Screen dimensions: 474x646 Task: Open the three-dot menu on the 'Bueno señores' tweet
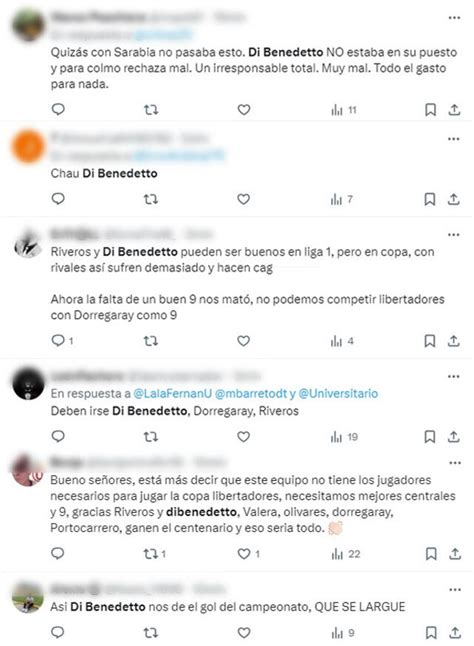(x=455, y=463)
